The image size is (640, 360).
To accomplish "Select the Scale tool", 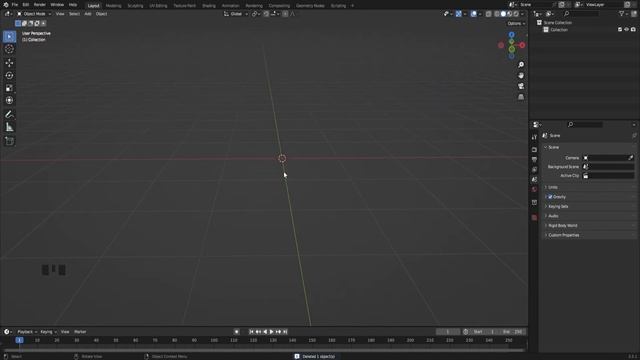I will point(9,88).
